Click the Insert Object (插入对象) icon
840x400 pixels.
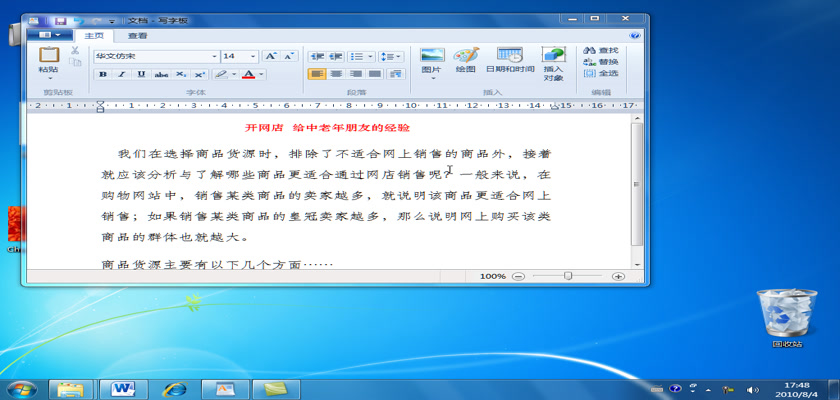pyautogui.click(x=553, y=56)
